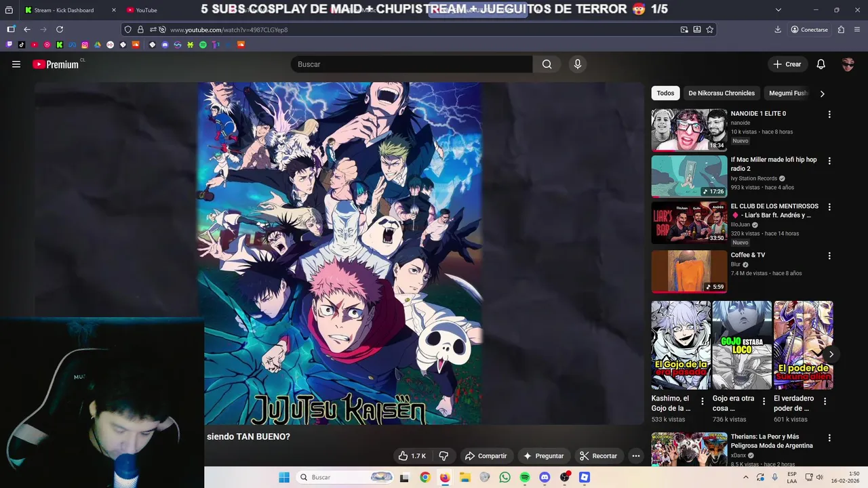Like the video with the thumbs-up button
868x488 pixels.
[x=412, y=456]
